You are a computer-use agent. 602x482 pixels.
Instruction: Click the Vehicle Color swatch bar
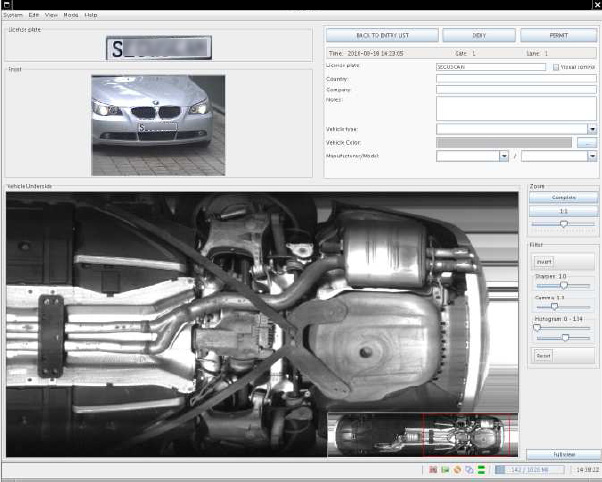click(x=504, y=143)
